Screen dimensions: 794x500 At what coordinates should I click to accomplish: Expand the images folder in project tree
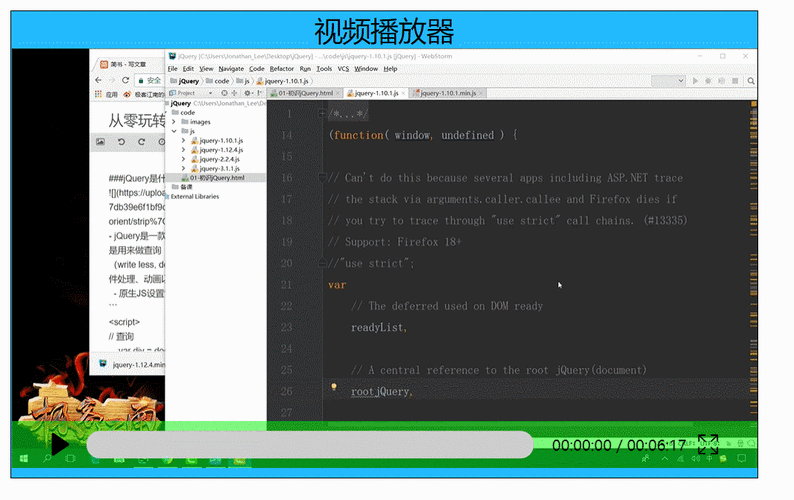174,122
